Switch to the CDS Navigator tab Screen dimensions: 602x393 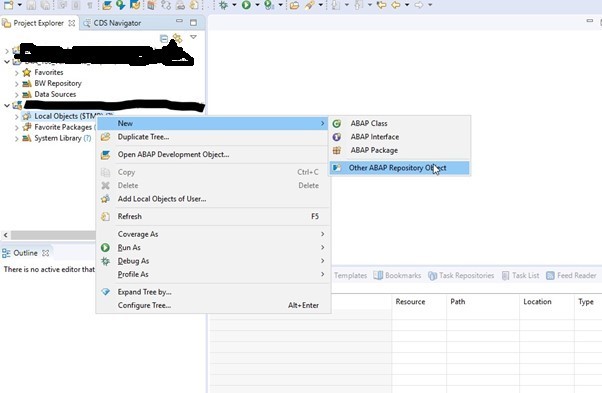tap(112, 23)
